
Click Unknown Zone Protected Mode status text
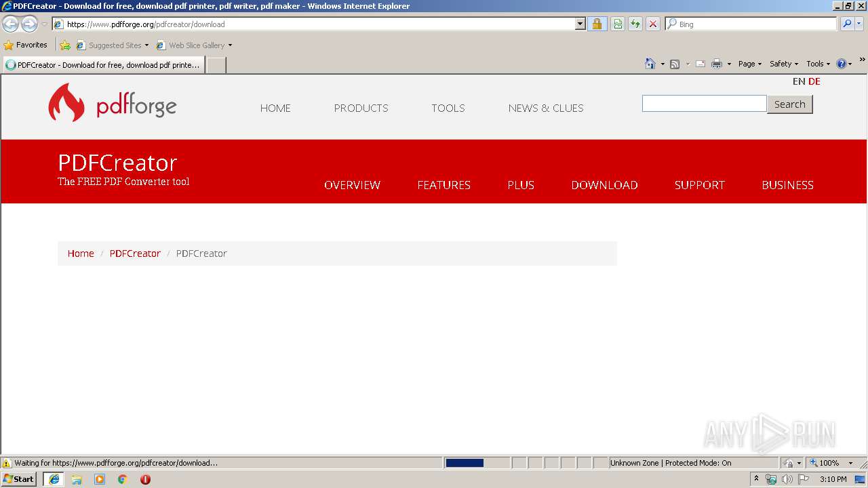tap(671, 463)
